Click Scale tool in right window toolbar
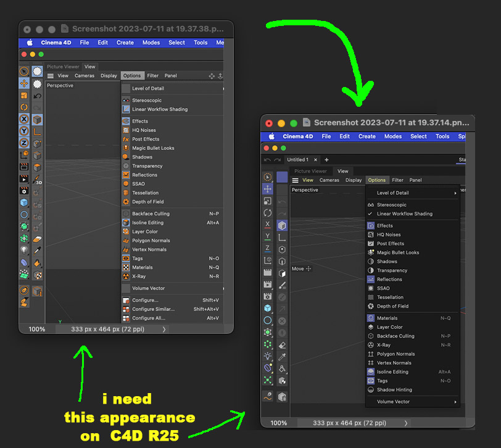 [x=267, y=201]
